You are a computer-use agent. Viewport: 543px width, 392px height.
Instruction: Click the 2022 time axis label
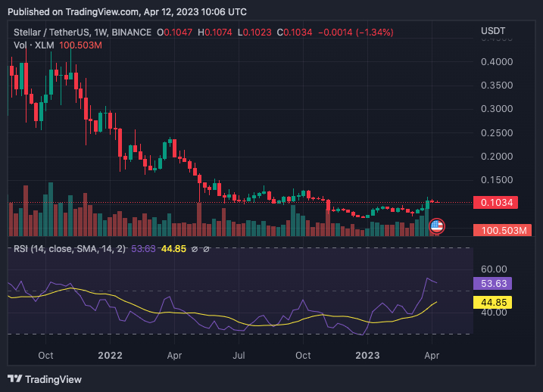click(110, 356)
